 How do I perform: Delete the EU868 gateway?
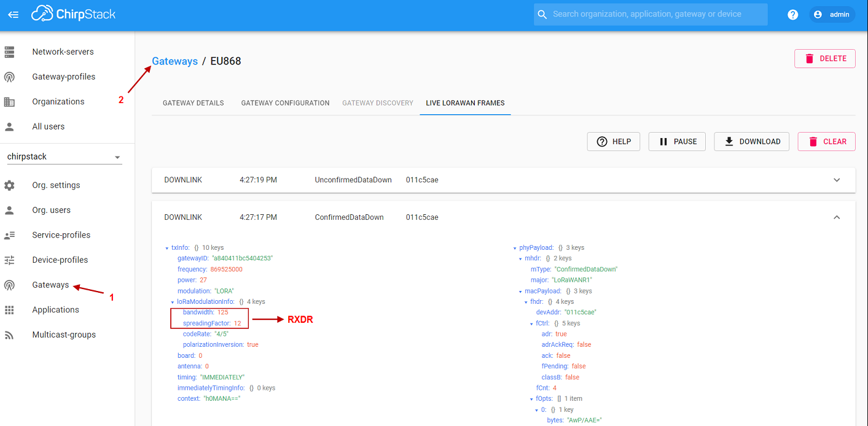[825, 58]
